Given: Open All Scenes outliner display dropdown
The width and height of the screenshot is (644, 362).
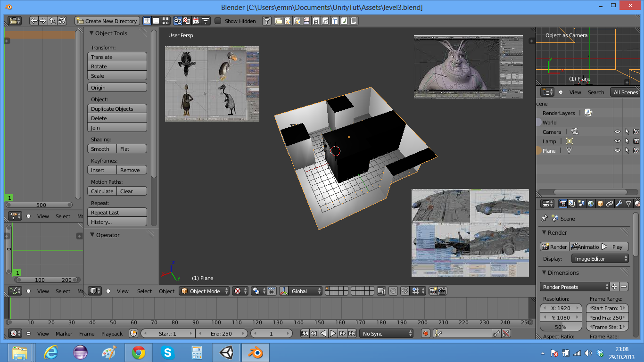Looking at the screenshot, I should [625, 92].
